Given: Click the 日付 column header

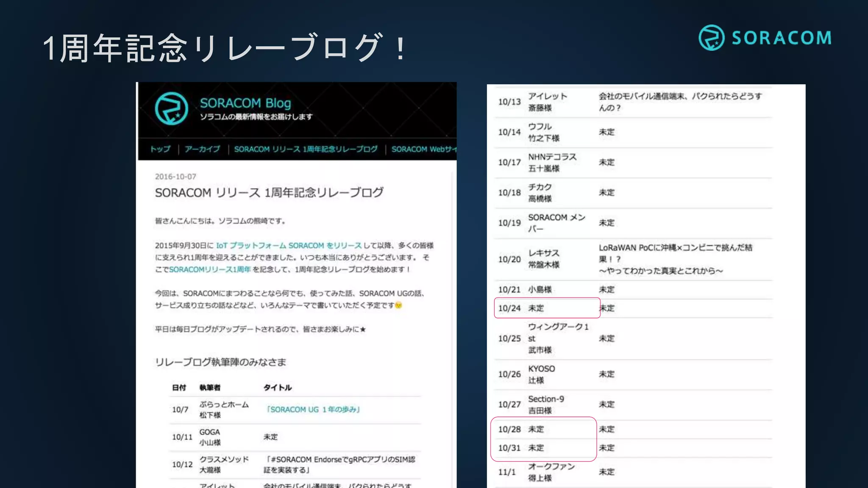Looking at the screenshot, I should point(179,388).
